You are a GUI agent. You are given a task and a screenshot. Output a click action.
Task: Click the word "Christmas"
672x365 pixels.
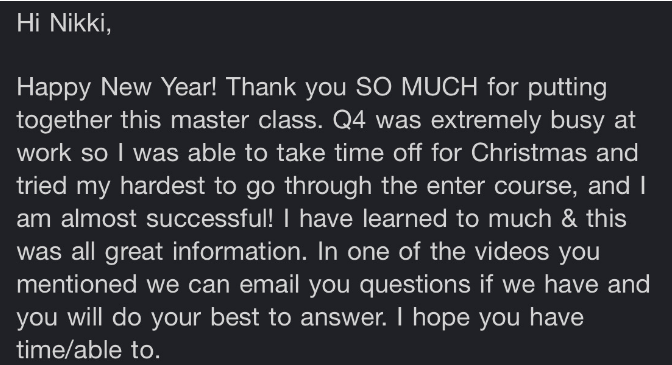tap(528, 153)
